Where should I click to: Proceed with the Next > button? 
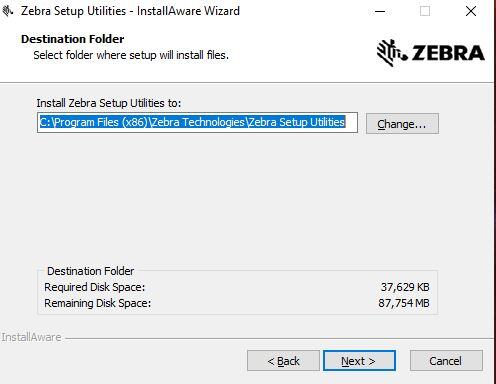click(x=359, y=361)
